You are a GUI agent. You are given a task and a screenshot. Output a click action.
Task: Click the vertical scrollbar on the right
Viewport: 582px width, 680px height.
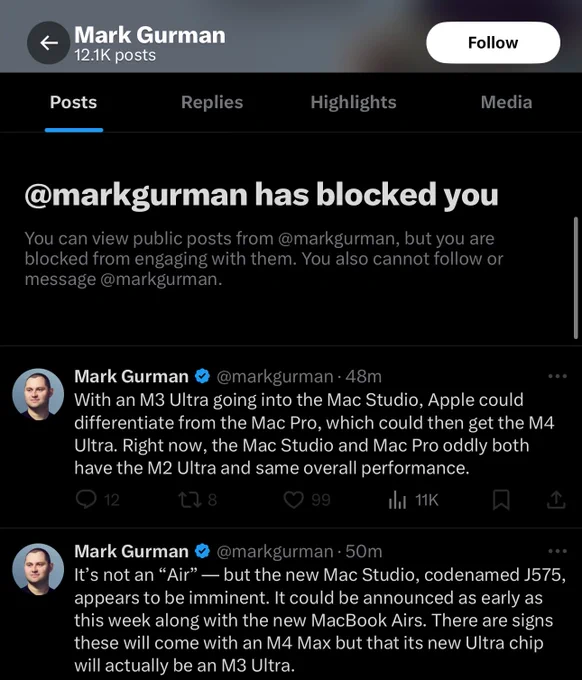(575, 278)
